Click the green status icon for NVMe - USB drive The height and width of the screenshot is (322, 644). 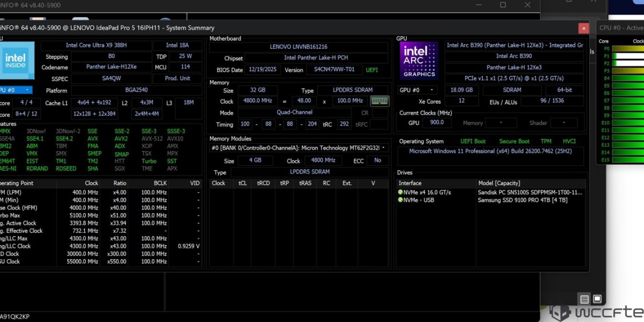click(400, 200)
